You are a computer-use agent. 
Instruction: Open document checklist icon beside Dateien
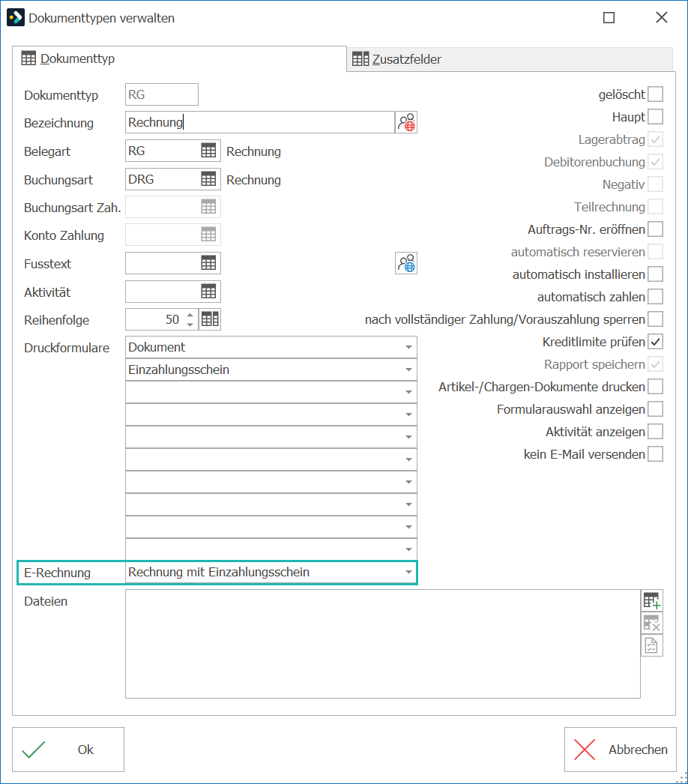click(x=652, y=645)
